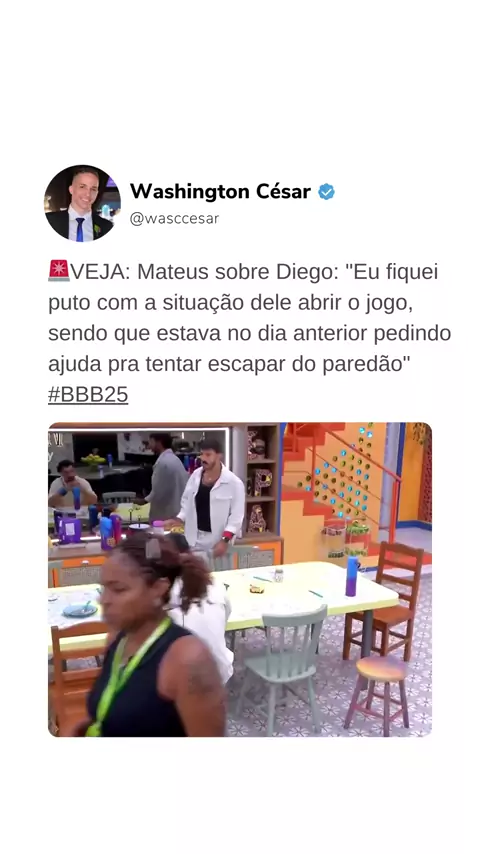Click the purple bottle on the dining table
The width and height of the screenshot is (480, 854).
(x=352, y=576)
